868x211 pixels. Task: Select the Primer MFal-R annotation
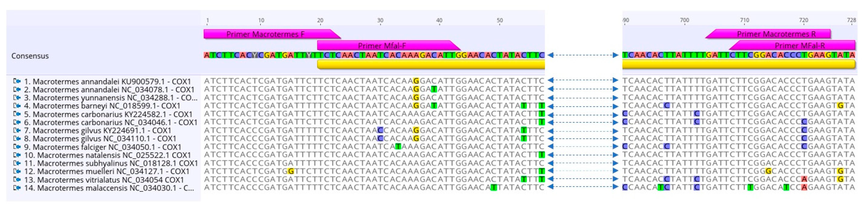tap(792, 45)
